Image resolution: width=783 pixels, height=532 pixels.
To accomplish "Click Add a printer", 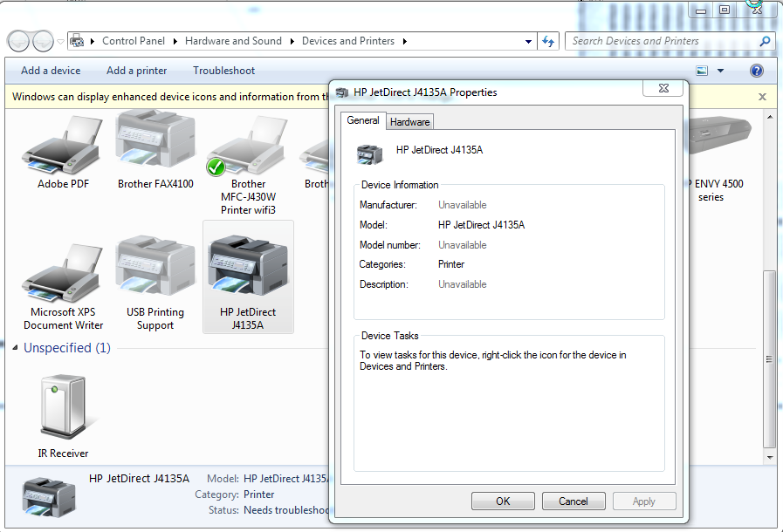I will 137,71.
